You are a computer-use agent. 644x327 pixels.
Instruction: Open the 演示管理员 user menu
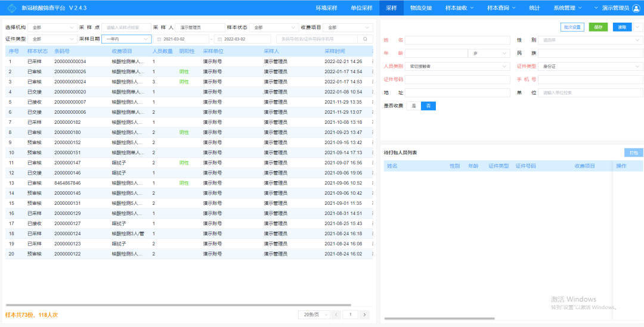615,8
